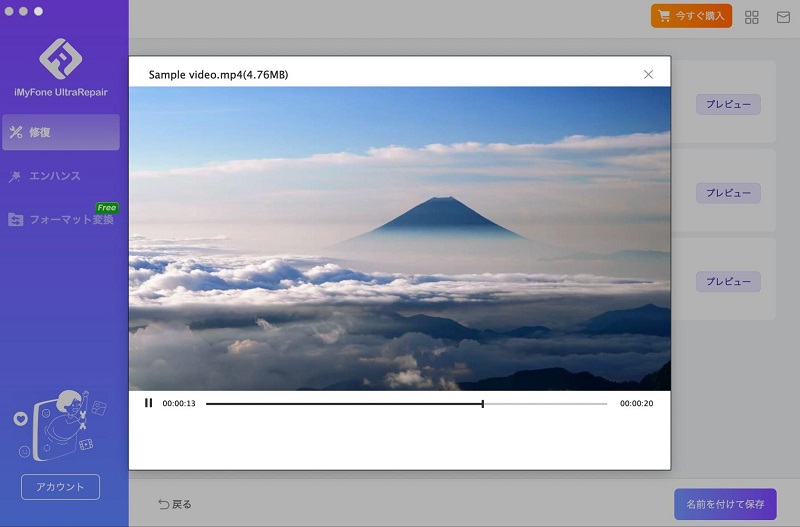
Task: Open the フォーマット変換 format conversion tab
Action: point(61,219)
